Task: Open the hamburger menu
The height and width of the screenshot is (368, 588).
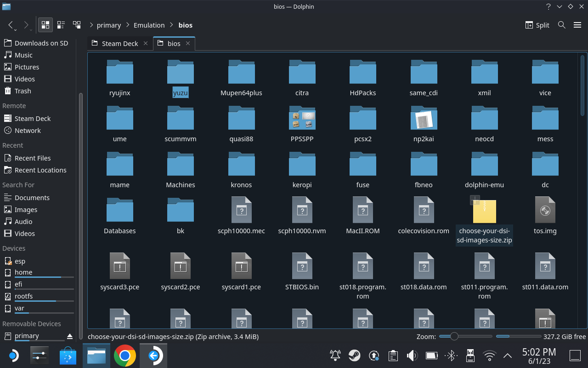Action: point(577,25)
